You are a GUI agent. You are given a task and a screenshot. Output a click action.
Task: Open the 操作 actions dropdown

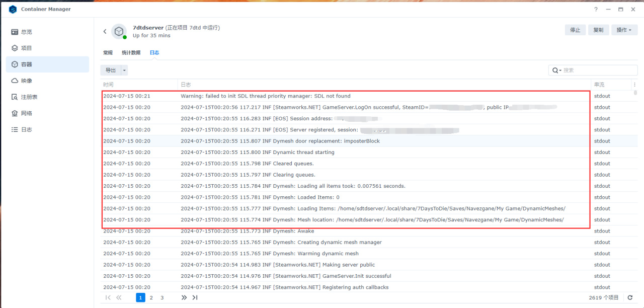point(624,30)
